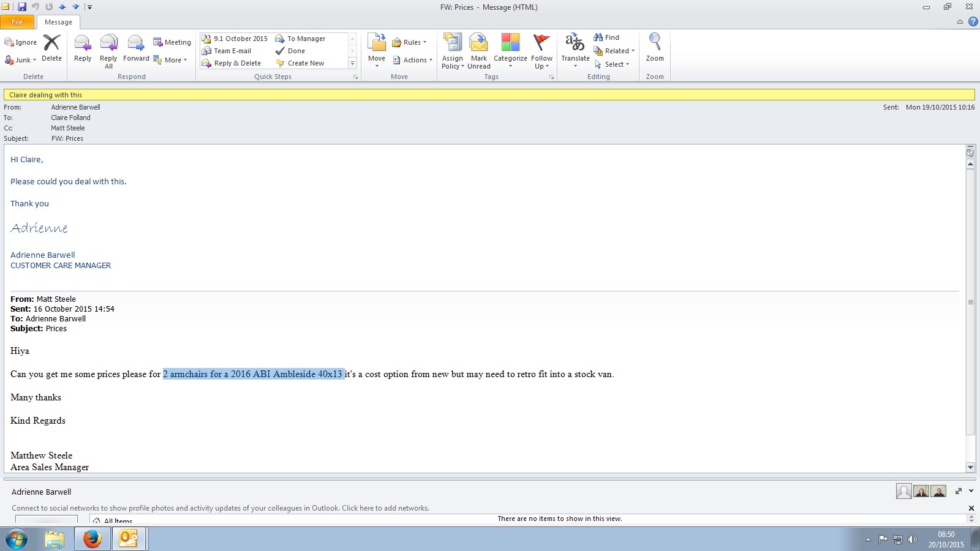Open the Categorize color dropdown

[x=510, y=49]
